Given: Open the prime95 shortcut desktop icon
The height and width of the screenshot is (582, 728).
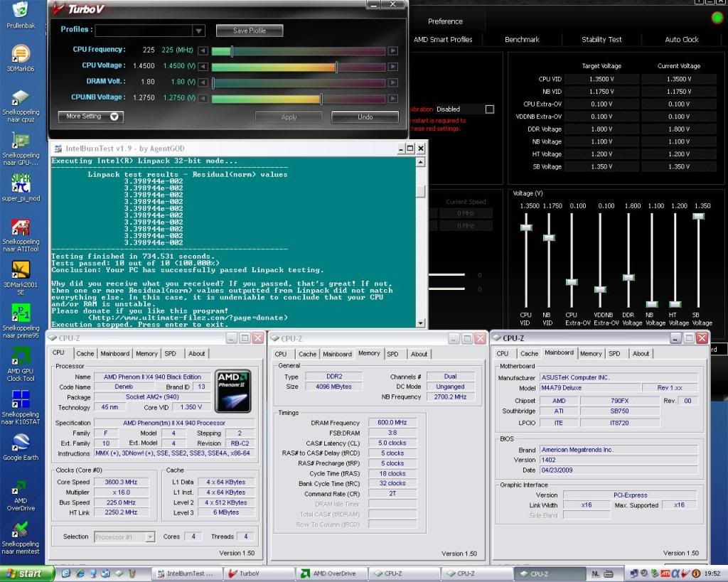Looking at the screenshot, I should 21,321.
